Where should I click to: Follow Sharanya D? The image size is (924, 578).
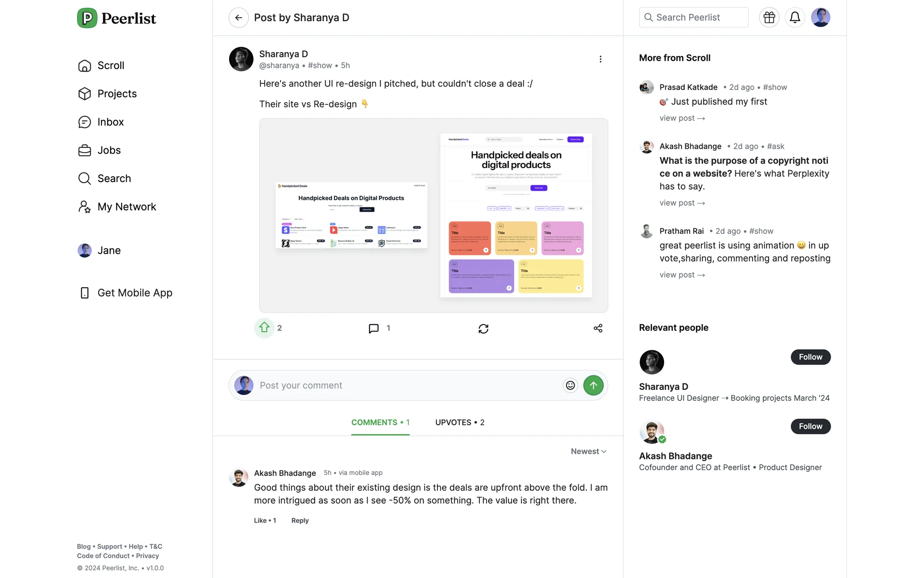click(x=810, y=357)
